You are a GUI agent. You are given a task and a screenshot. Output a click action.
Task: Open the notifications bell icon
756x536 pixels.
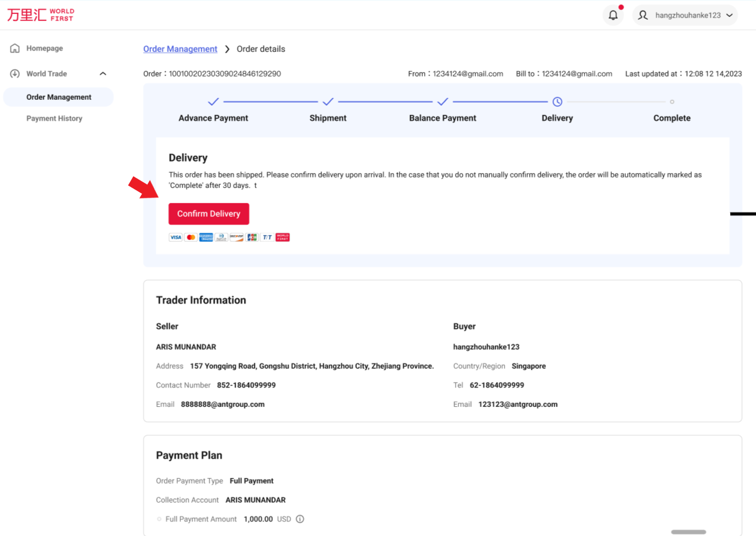[x=613, y=16]
